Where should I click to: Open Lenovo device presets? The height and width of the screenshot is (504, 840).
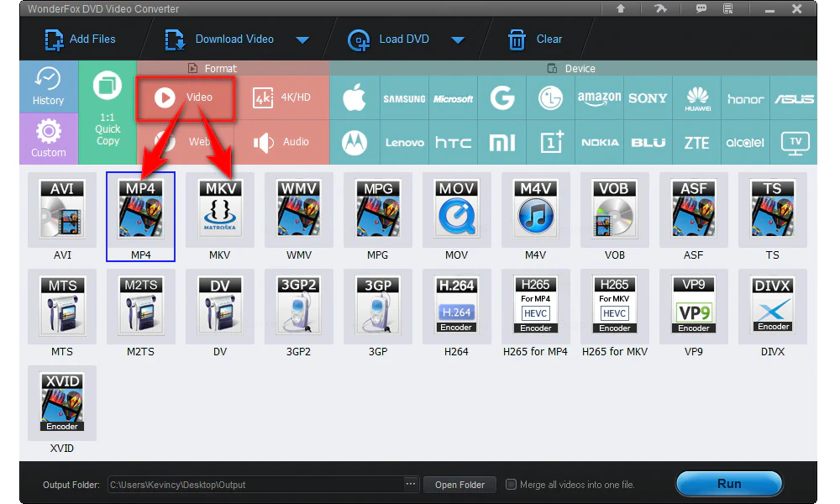point(404,143)
